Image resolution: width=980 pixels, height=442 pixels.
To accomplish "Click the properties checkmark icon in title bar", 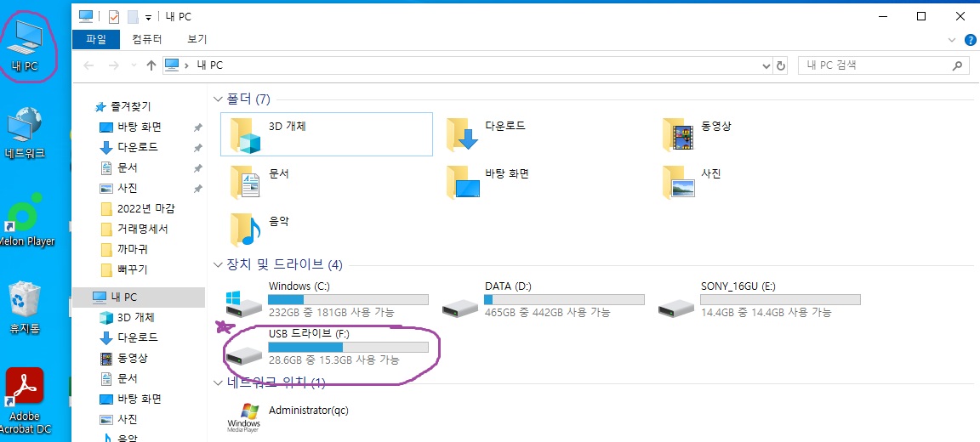I will click(114, 16).
